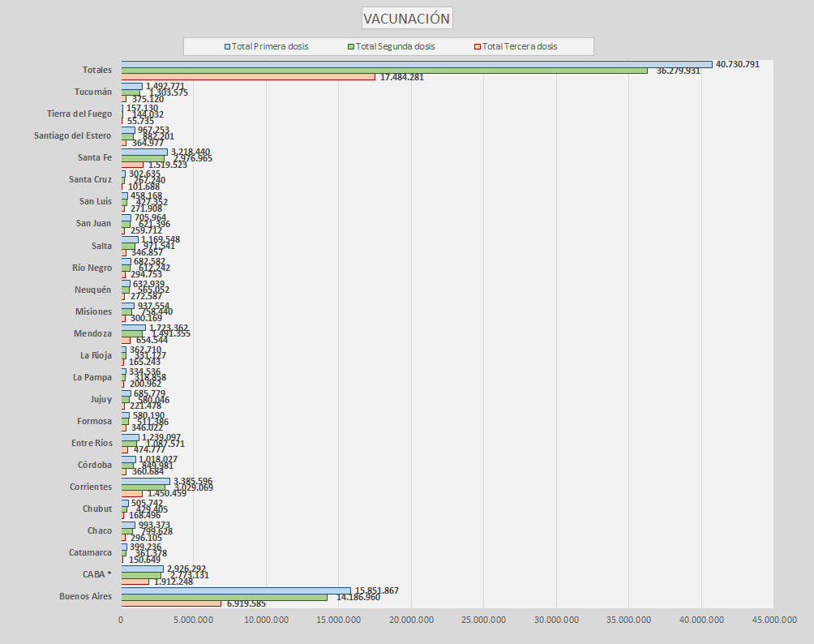This screenshot has width=814, height=644.
Task: Click the 1.519.523 Santa Fe data label
Action: [168, 165]
